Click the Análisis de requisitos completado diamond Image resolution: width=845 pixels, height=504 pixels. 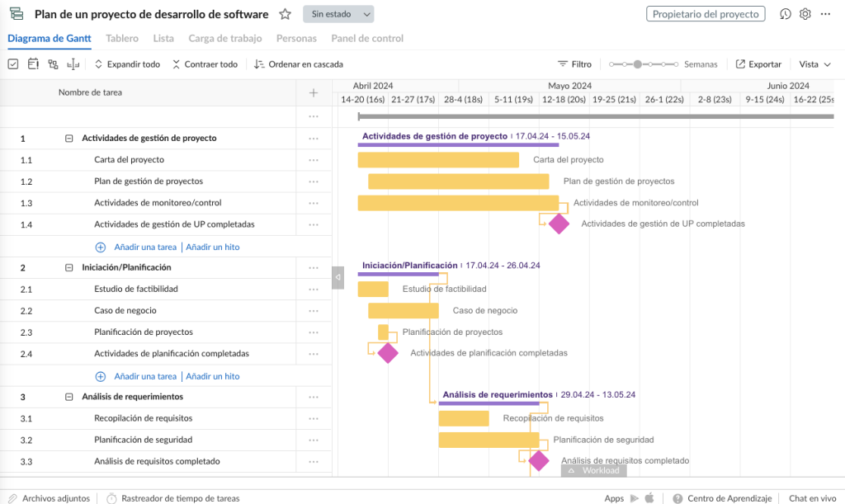538,461
